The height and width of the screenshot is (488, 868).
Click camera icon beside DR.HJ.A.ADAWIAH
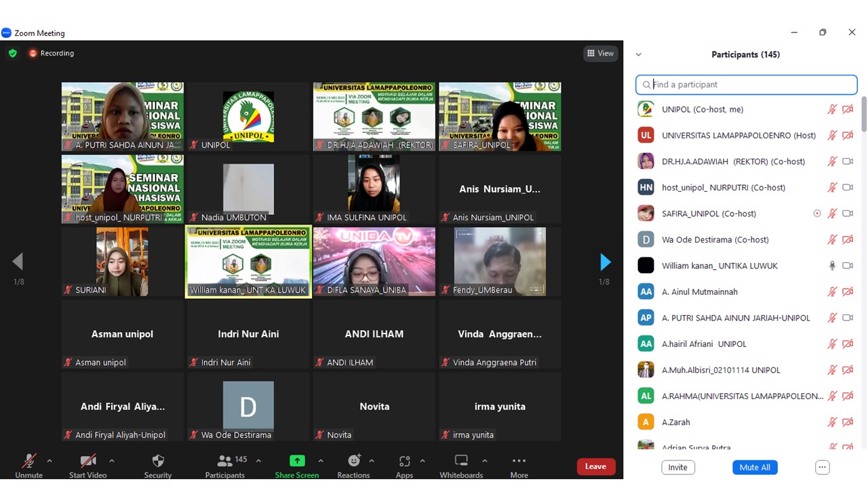coord(848,161)
